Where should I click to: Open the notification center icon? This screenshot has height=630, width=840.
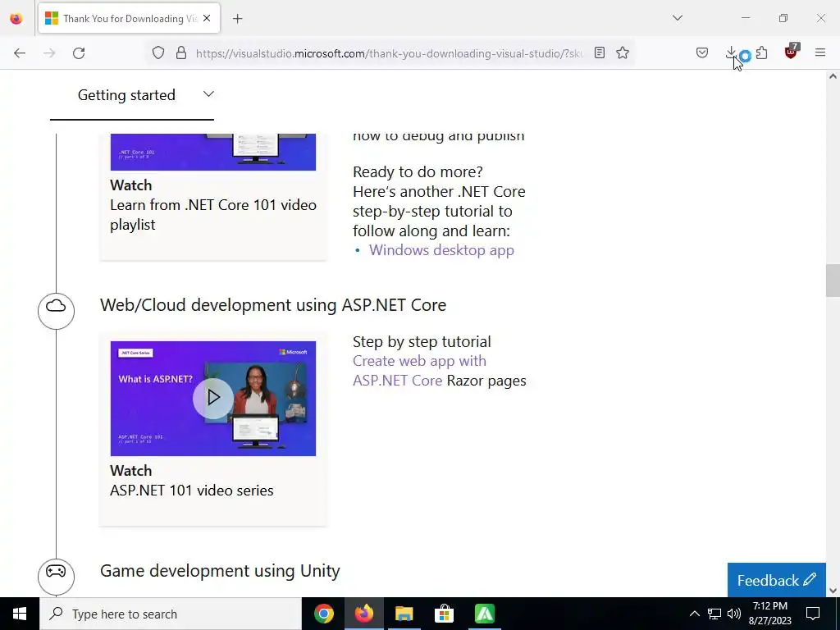pos(813,614)
